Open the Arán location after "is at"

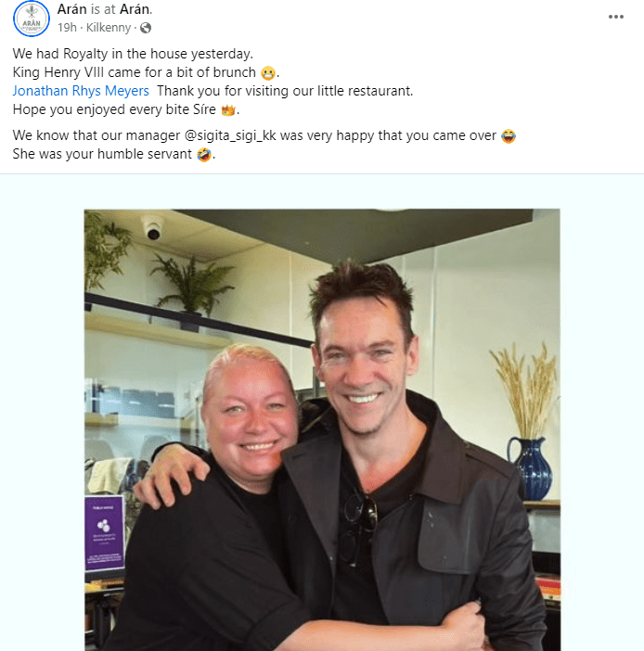coord(135,9)
